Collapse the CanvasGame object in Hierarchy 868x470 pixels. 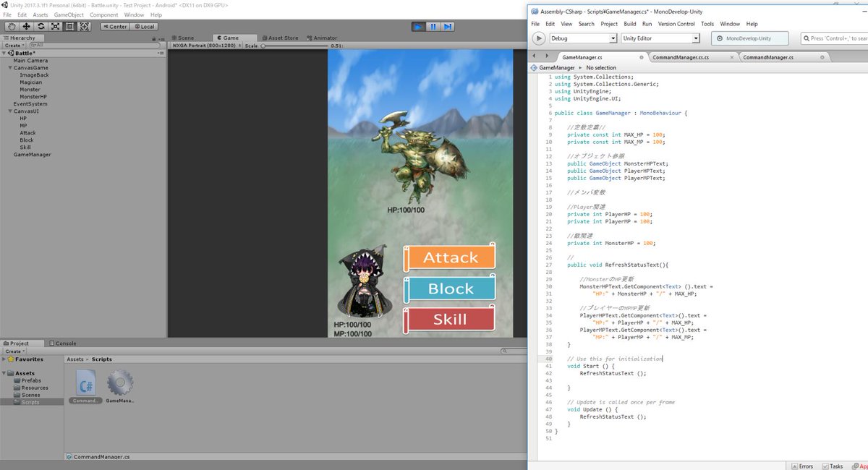pyautogui.click(x=10, y=68)
